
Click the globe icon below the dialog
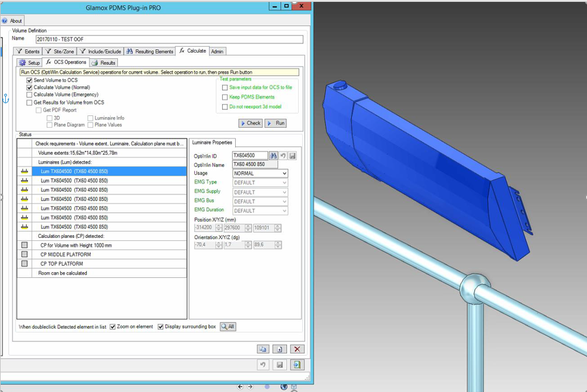(x=284, y=387)
